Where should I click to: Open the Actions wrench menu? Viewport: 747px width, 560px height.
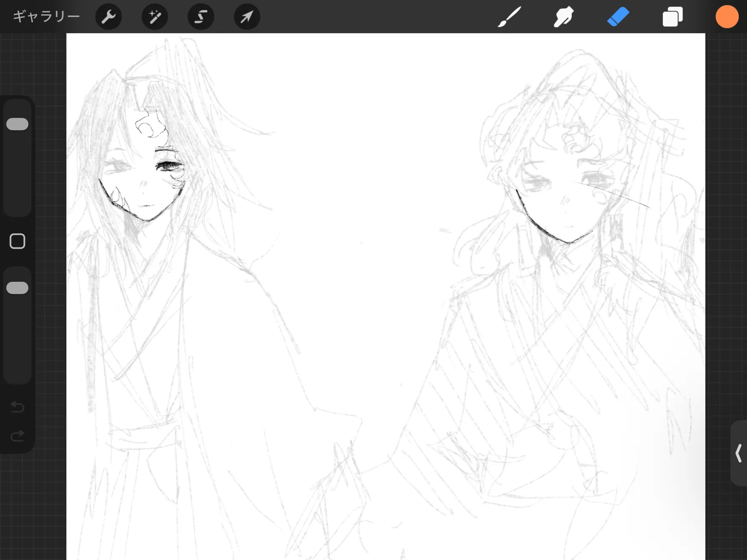click(x=109, y=16)
